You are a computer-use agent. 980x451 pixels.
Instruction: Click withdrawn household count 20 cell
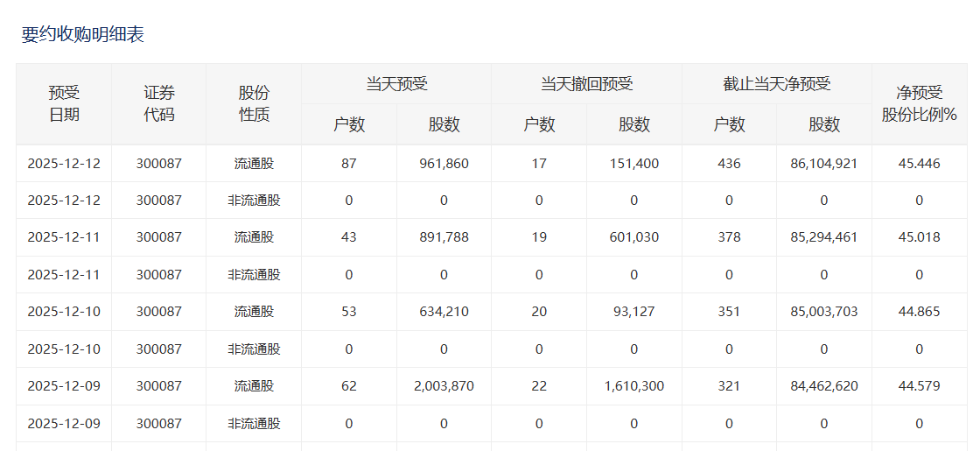(539, 312)
